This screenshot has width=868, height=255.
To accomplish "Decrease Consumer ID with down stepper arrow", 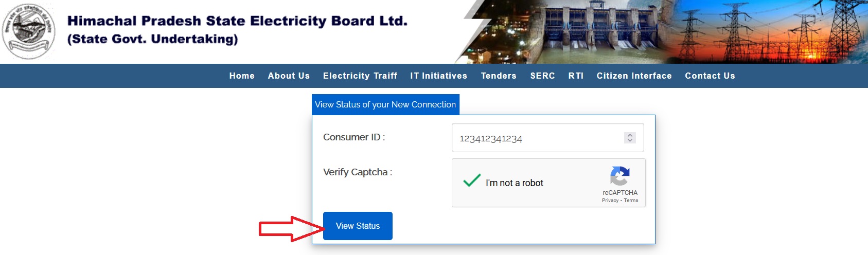I will (x=630, y=140).
